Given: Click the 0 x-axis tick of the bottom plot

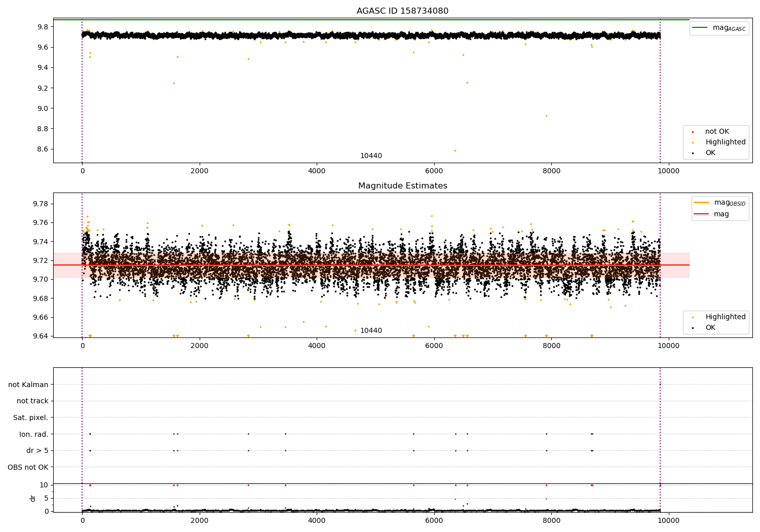Looking at the screenshot, I should (82, 520).
